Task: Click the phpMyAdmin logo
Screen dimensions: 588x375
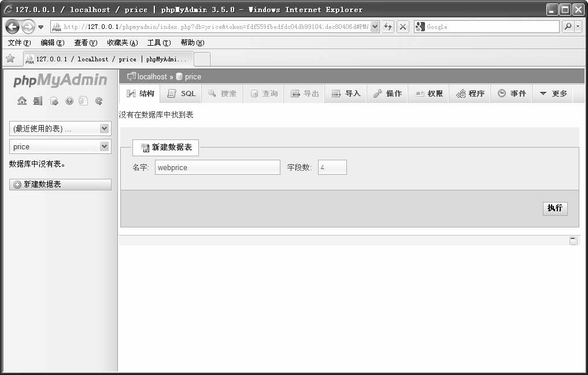Action: [60, 80]
